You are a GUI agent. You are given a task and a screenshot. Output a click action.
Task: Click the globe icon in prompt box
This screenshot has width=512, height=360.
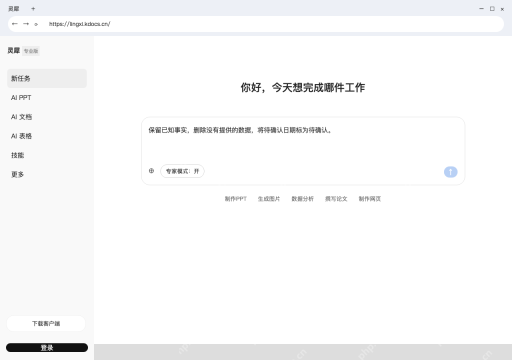151,171
